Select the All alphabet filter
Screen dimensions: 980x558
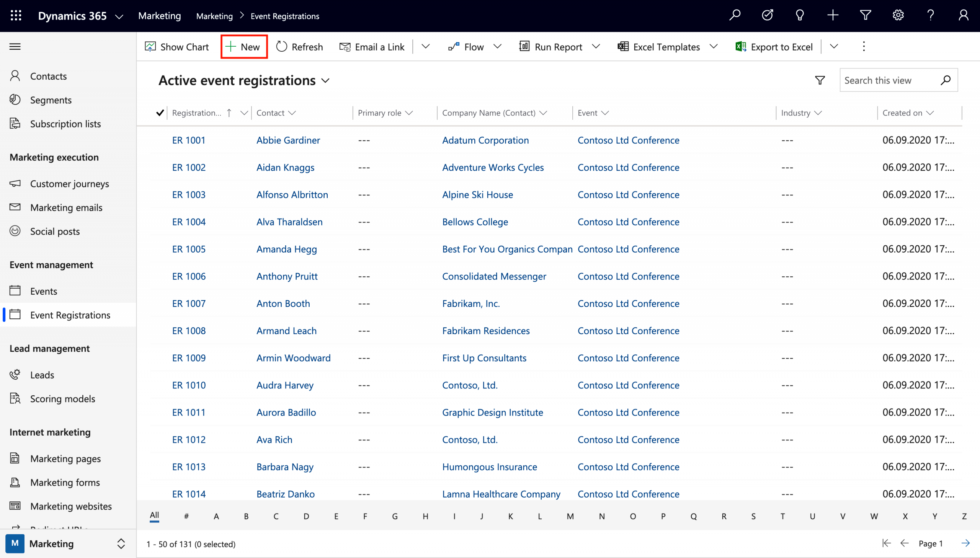154,516
